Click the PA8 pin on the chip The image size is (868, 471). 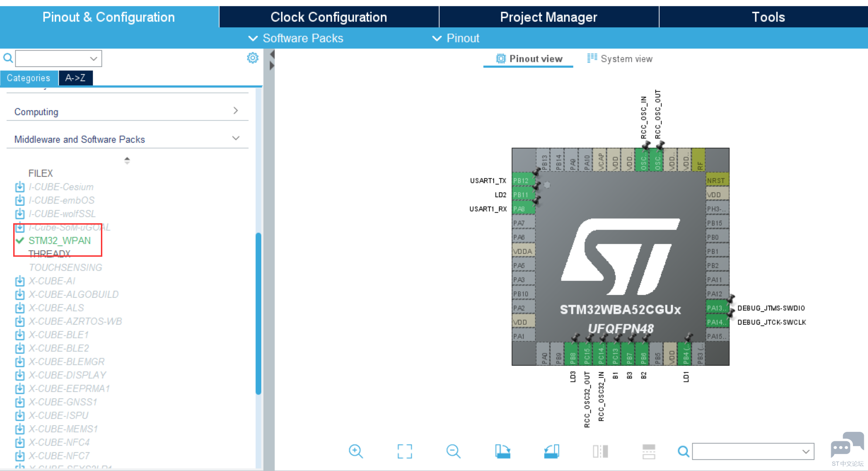tap(523, 209)
